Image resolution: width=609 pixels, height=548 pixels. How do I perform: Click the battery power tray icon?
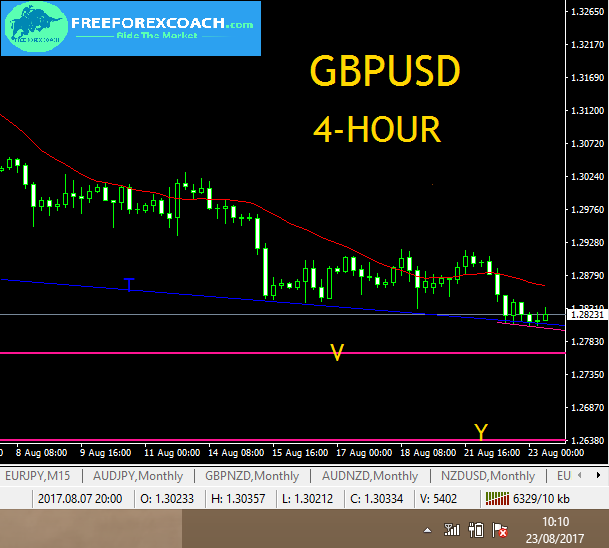point(476,529)
